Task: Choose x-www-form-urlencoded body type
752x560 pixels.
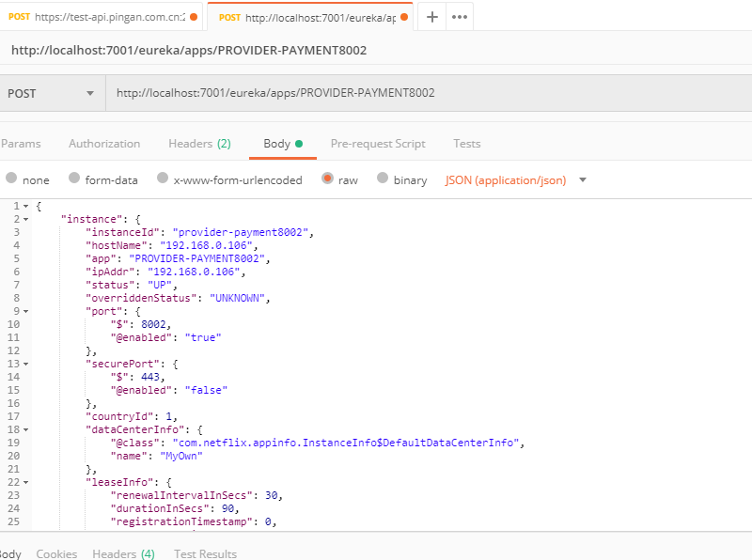Action: point(163,179)
